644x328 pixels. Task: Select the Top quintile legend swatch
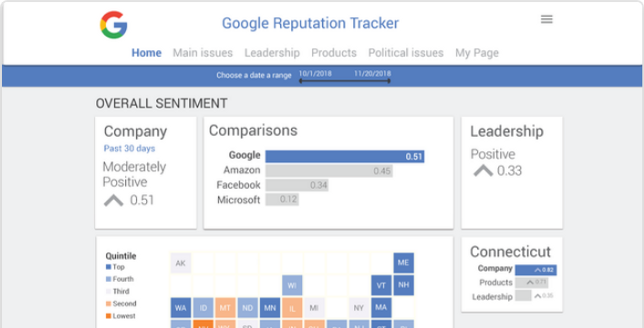pos(109,267)
